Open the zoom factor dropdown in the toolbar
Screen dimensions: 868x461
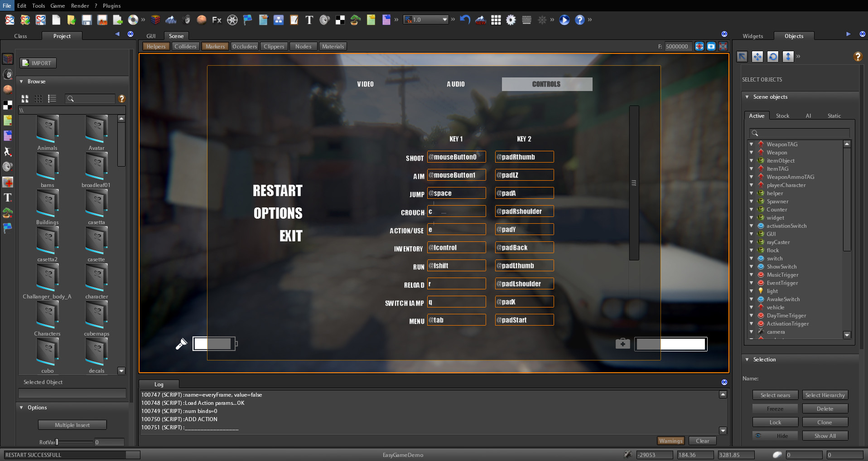pos(445,20)
